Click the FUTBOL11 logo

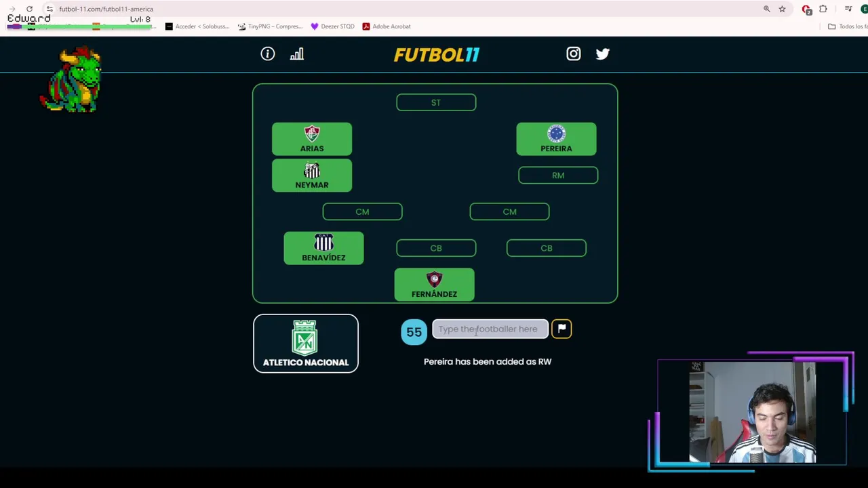(437, 54)
